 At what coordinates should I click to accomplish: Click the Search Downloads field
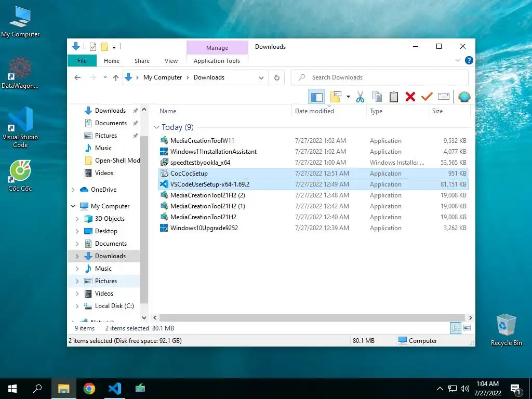tap(380, 77)
